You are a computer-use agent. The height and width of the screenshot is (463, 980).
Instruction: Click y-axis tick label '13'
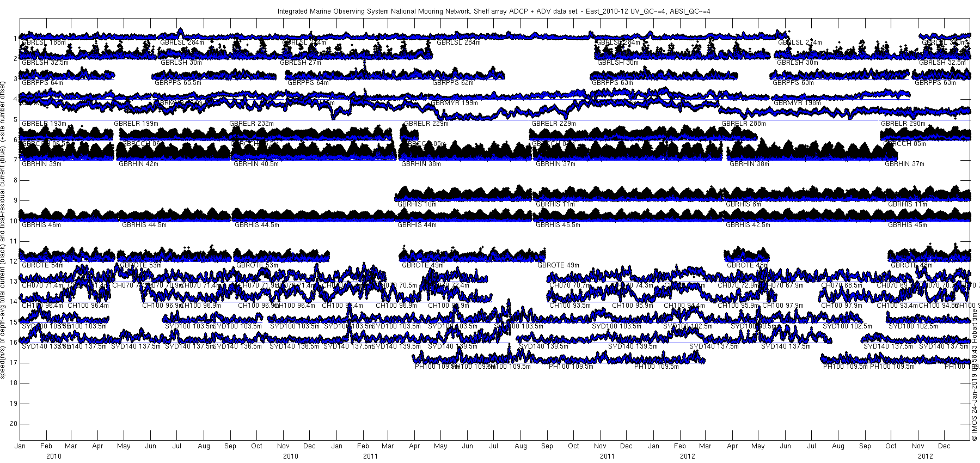[13, 282]
